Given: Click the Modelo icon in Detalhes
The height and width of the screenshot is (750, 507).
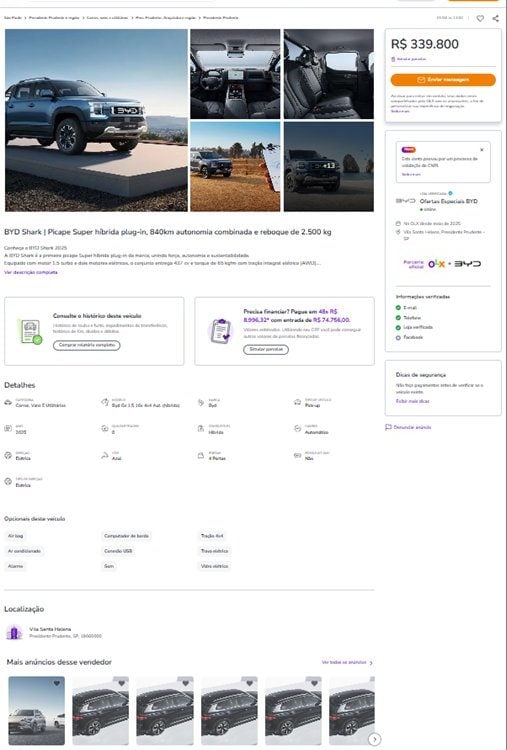Looking at the screenshot, I should 105,403.
